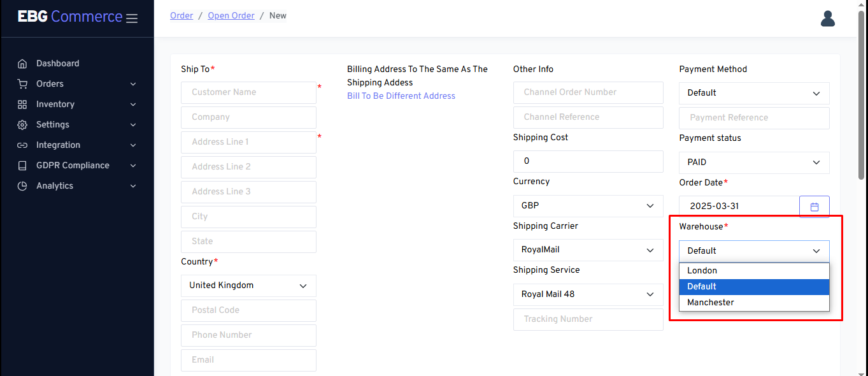
Task: Go to the Order breadcrumb link
Action: click(x=181, y=15)
